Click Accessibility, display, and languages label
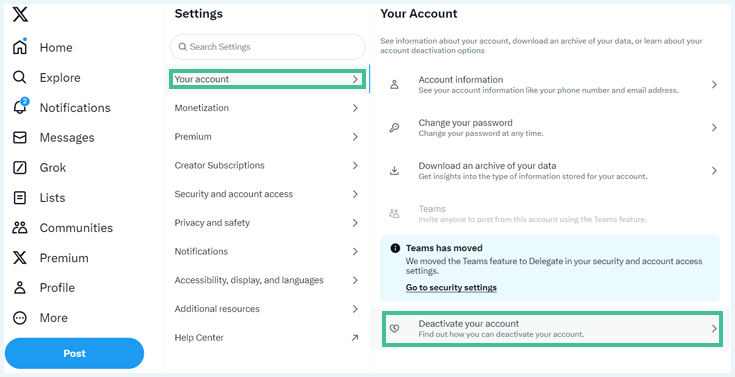Viewport: 735px width, 377px height. tap(249, 280)
